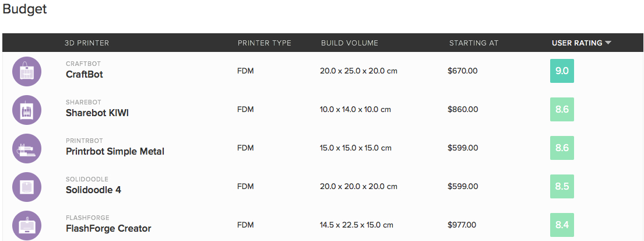The height and width of the screenshot is (241, 644).
Task: Click the 8.4 rating badge for FlashForge
Action: (562, 225)
